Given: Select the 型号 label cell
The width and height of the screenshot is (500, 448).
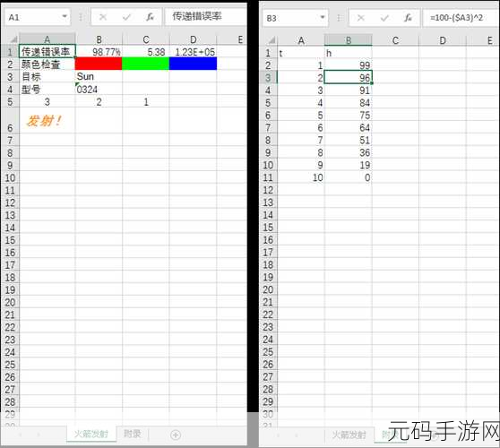Looking at the screenshot, I should pyautogui.click(x=47, y=89).
